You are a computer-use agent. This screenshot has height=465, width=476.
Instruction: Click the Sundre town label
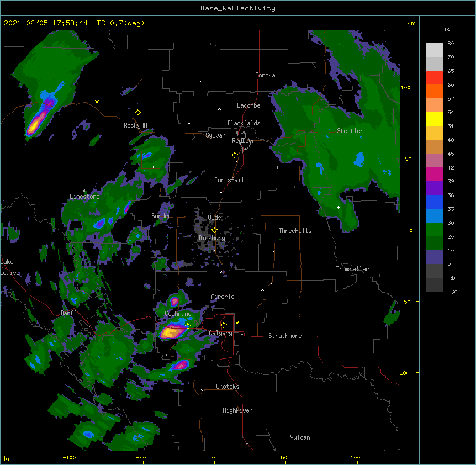(161, 216)
